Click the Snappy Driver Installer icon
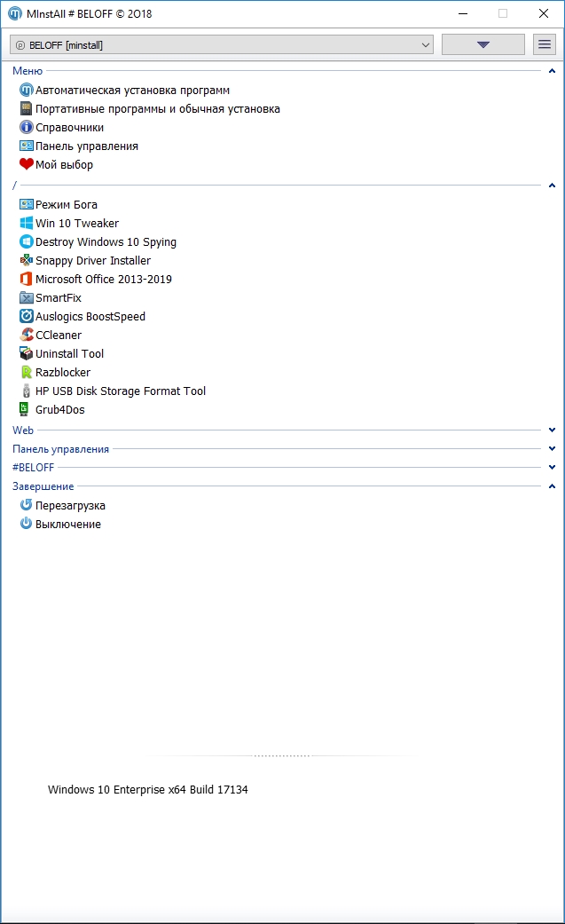The height and width of the screenshot is (924, 565). pos(26,260)
